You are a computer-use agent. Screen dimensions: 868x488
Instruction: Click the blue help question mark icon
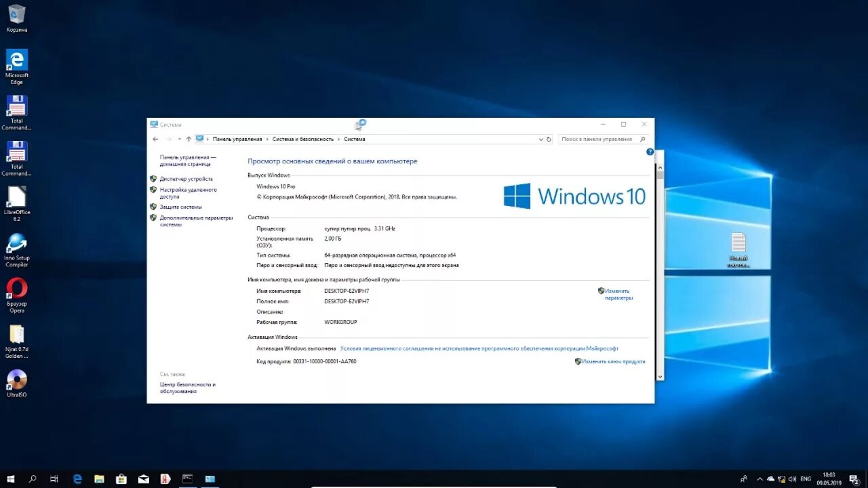coord(650,152)
